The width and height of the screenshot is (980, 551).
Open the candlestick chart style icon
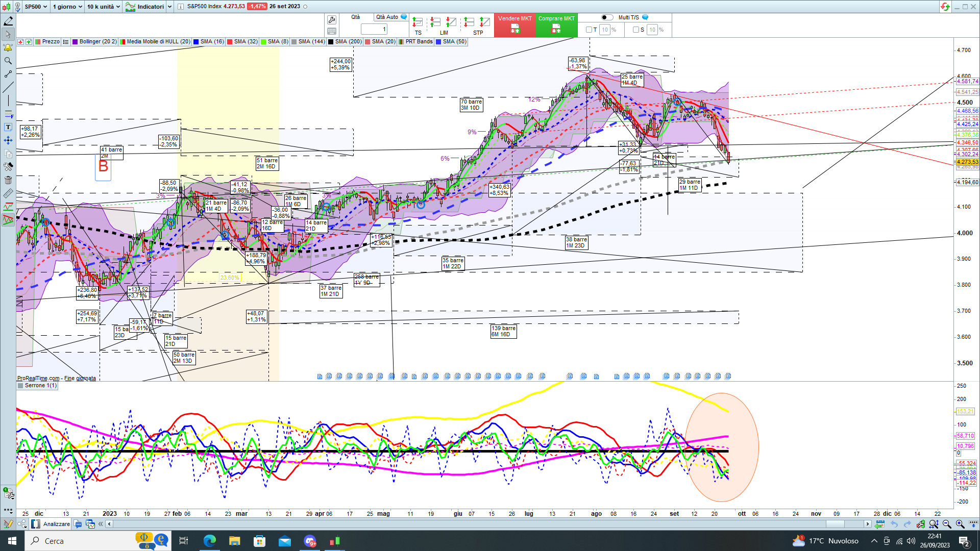pos(7,7)
